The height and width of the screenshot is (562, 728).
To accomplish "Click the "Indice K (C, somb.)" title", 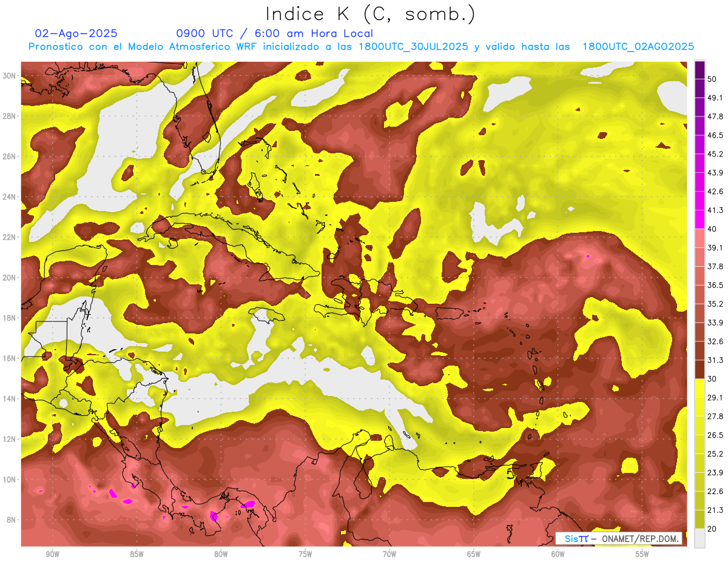I will coord(370,14).
